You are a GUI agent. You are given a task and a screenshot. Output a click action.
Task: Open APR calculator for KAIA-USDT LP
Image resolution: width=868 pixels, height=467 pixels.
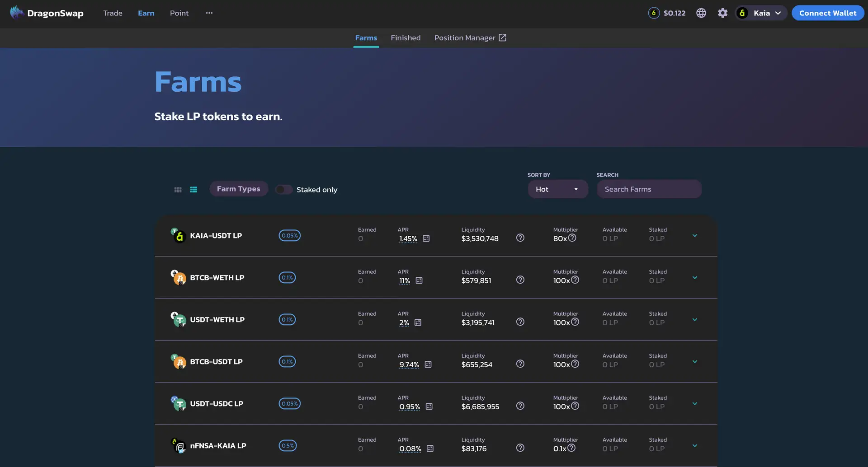pyautogui.click(x=426, y=238)
